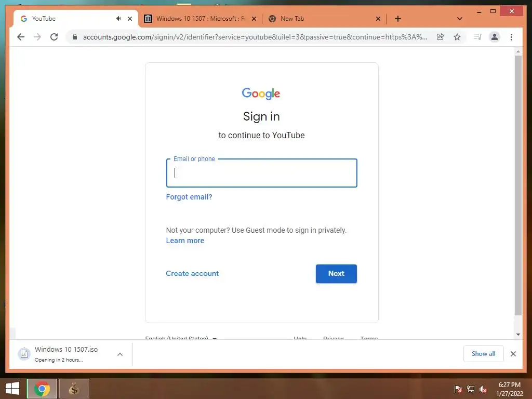Click the Next button
Screen dimensions: 532x399
[x=336, y=274]
